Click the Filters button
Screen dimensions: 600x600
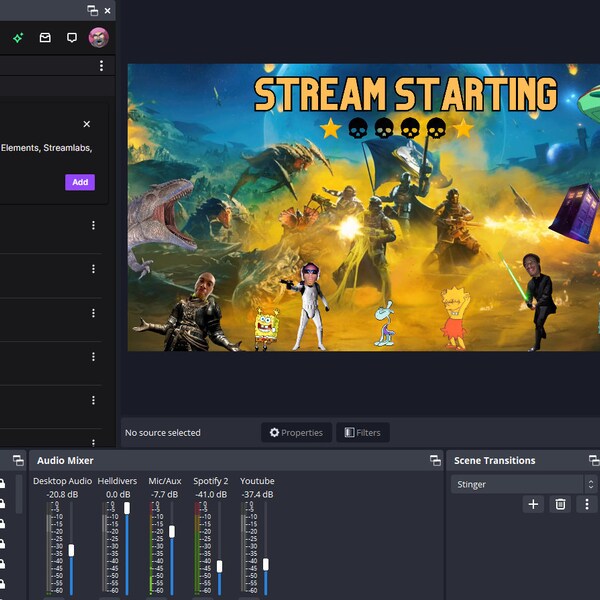[363, 432]
